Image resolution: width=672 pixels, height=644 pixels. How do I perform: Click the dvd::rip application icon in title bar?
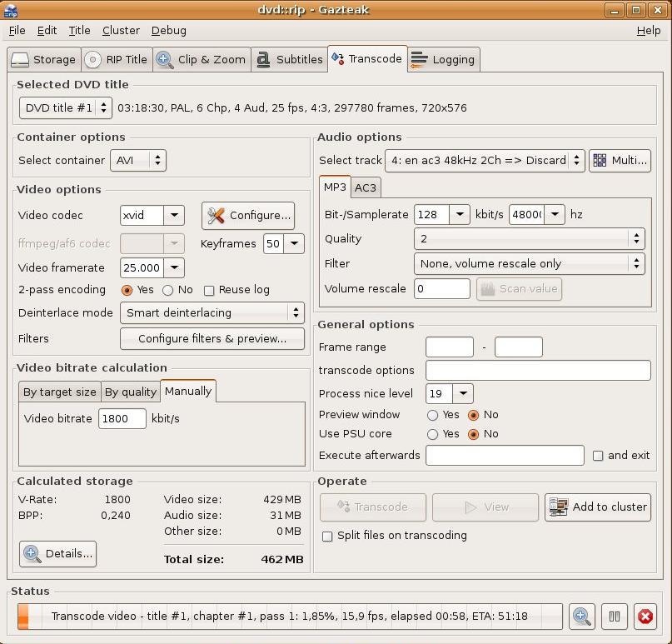tap(10, 10)
